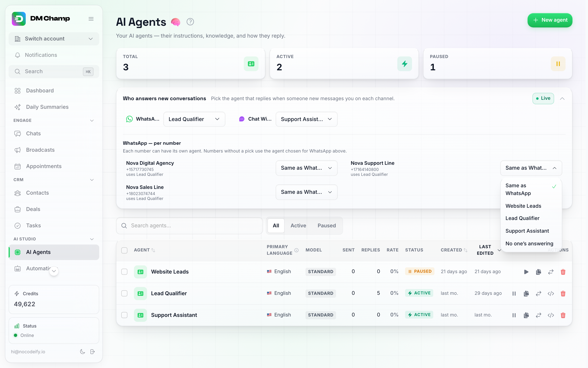Choose Same as WhatsApp option
The height and width of the screenshot is (368, 588).
click(x=531, y=189)
